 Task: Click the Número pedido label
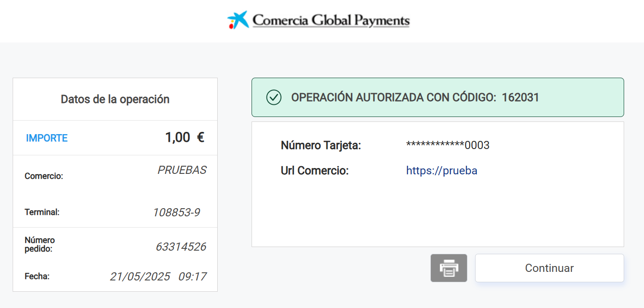pyautogui.click(x=40, y=244)
